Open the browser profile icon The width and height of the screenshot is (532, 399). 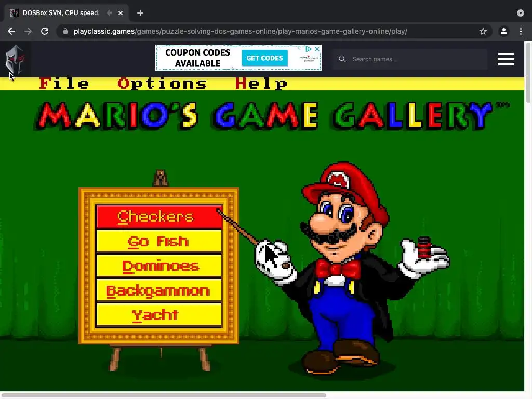(x=504, y=31)
